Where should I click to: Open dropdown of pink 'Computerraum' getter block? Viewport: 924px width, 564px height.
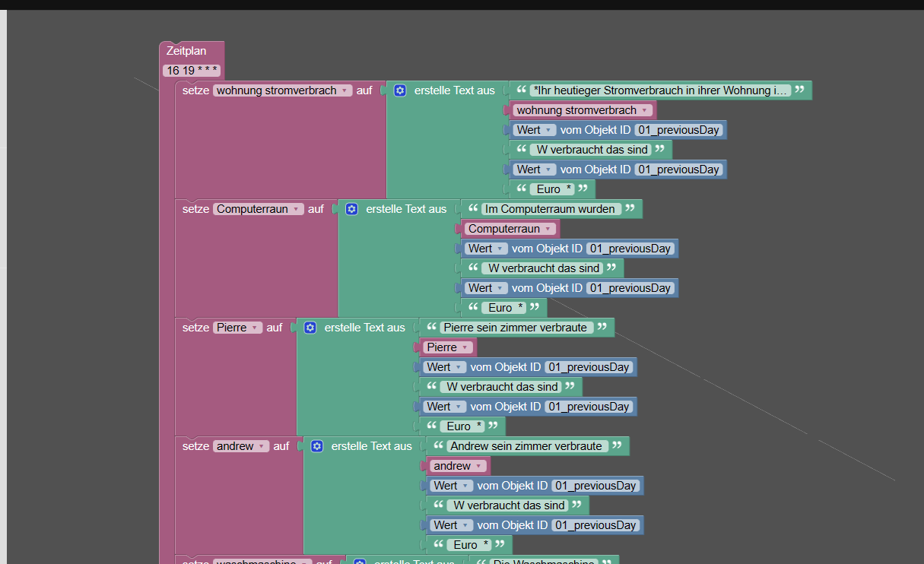pyautogui.click(x=510, y=229)
